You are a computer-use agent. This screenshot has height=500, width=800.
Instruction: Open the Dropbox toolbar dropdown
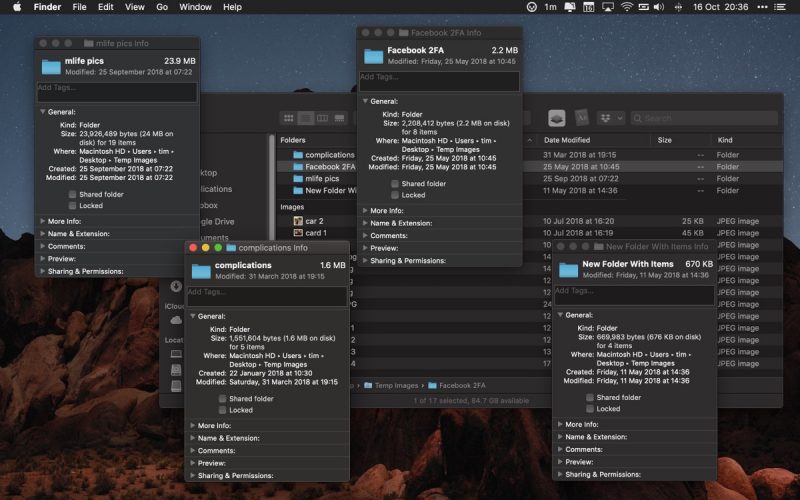[x=611, y=118]
